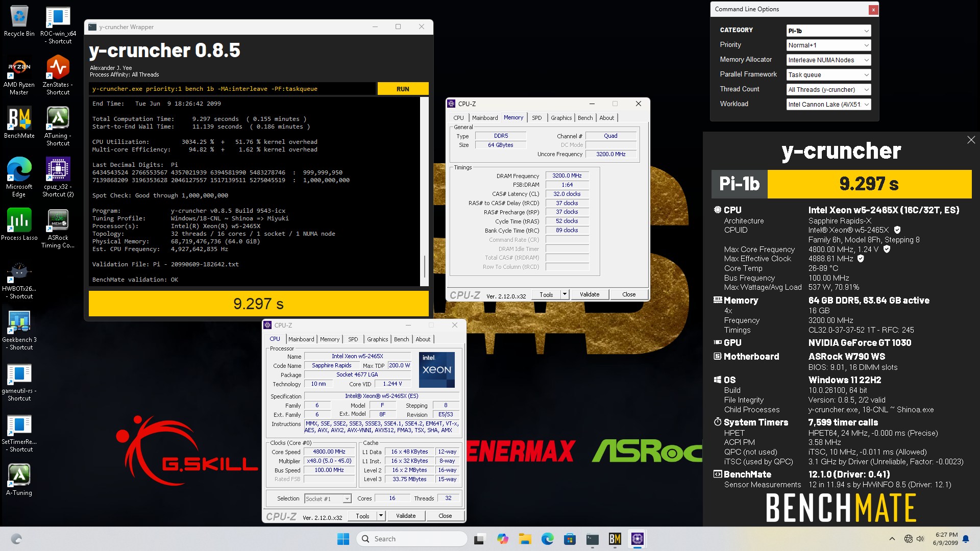Click the yellow RUN button
Screen dimensions: 980x551
tap(403, 89)
